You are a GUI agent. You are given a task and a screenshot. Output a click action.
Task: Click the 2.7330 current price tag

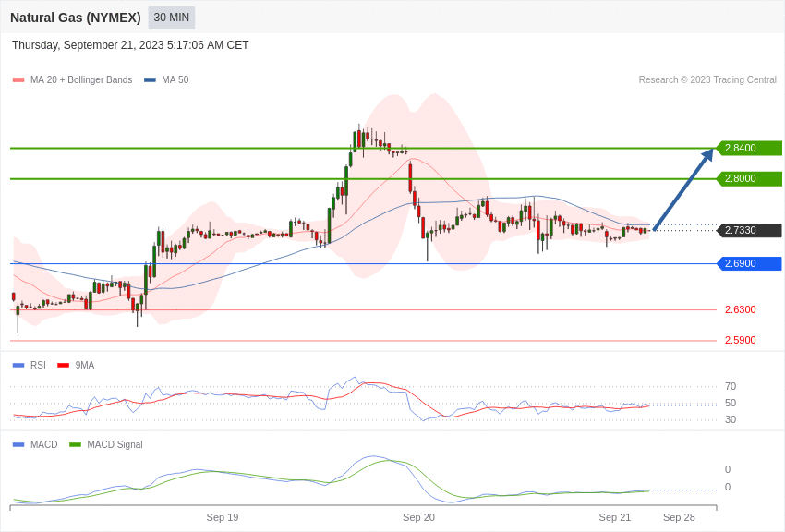[749, 230]
